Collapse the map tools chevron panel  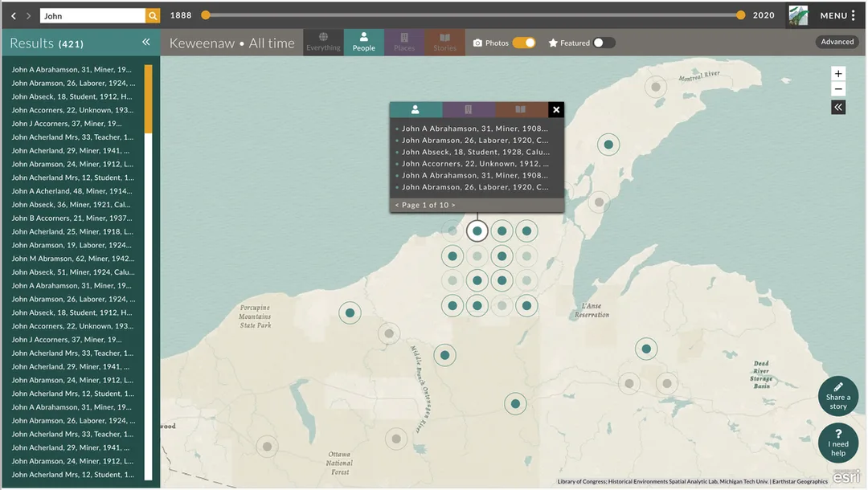click(838, 108)
